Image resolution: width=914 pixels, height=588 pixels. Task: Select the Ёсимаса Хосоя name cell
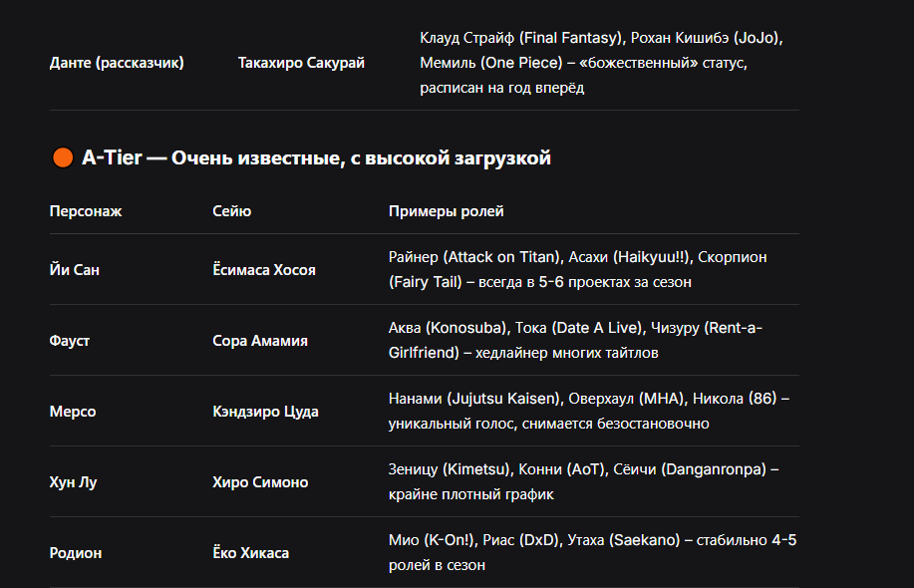point(264,270)
